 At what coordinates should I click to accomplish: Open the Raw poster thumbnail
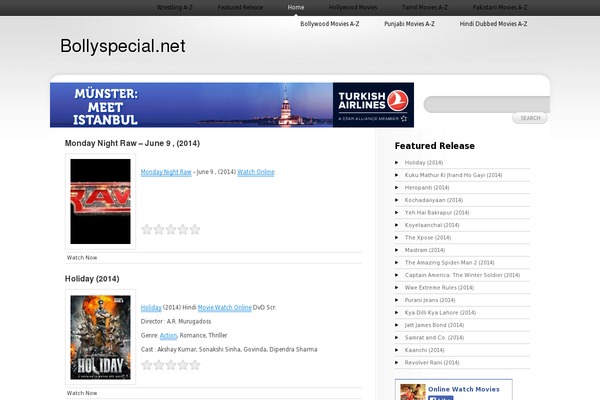(x=100, y=201)
